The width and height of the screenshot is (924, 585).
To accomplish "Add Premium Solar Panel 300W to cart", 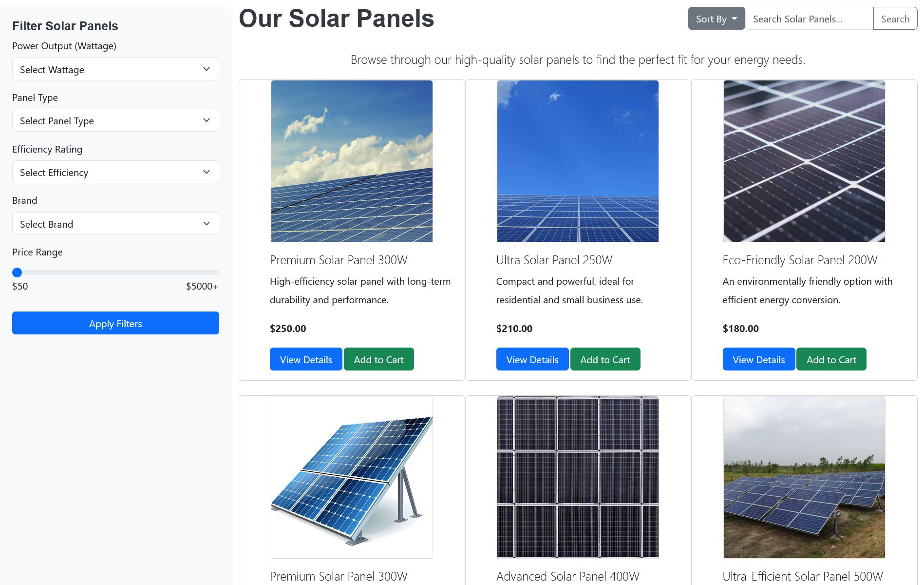I will 378,360.
